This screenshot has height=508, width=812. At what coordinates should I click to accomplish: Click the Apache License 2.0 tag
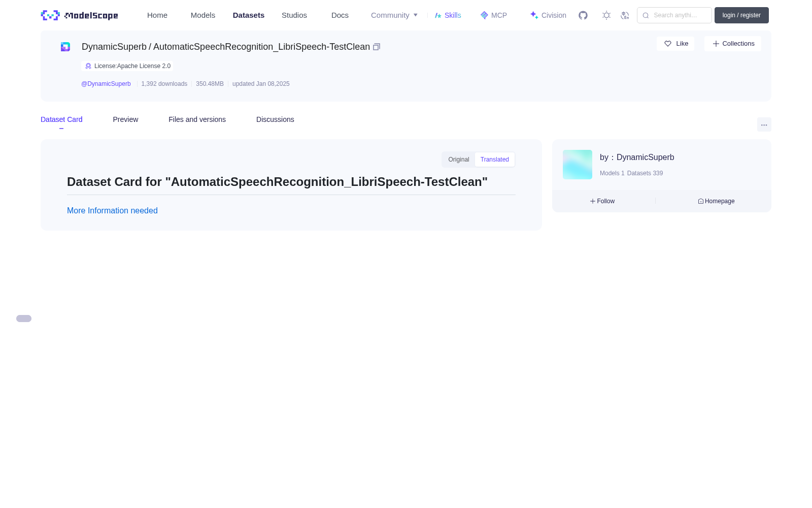[127, 66]
